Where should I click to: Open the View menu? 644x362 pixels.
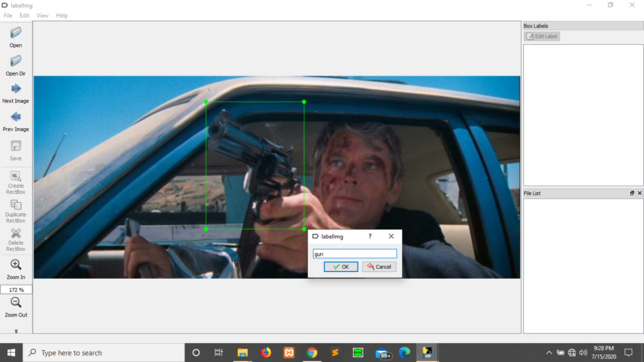(x=42, y=16)
